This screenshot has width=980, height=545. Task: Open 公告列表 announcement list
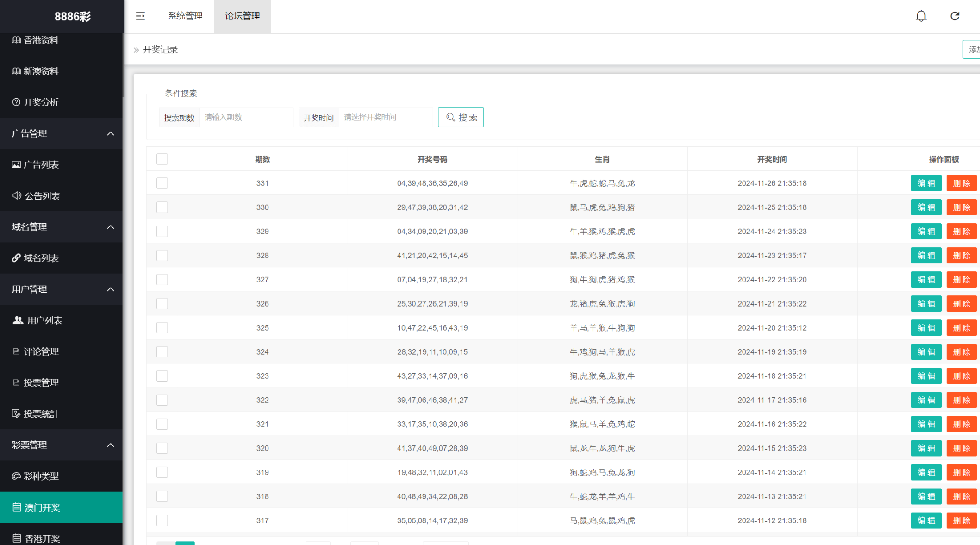(42, 196)
